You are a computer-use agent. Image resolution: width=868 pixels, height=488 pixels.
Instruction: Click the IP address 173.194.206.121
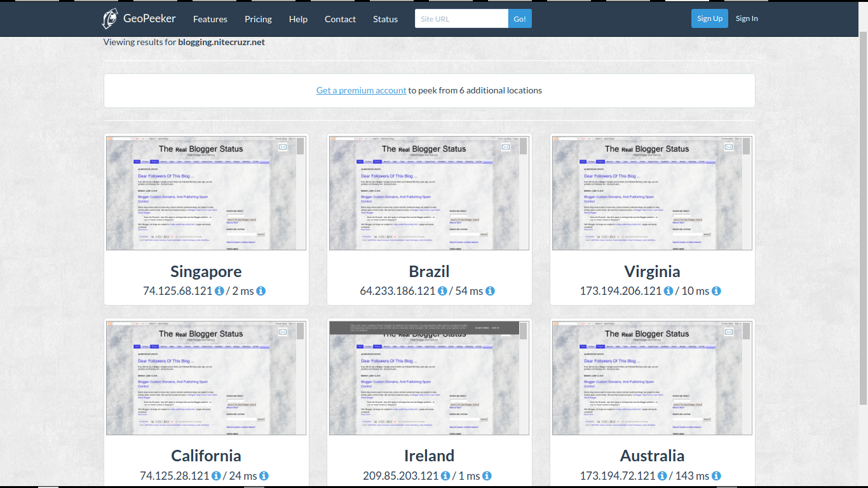[x=620, y=291]
